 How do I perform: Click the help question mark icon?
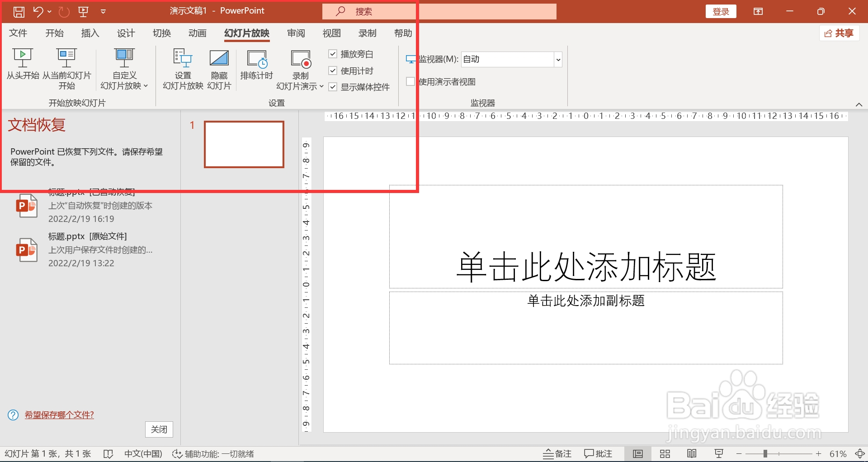[13, 415]
